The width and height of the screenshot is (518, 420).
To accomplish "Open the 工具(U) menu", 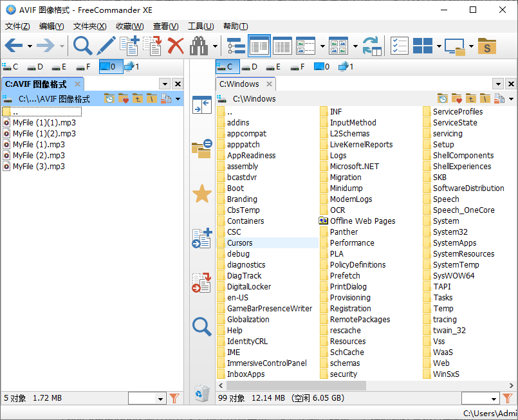I will 200,26.
